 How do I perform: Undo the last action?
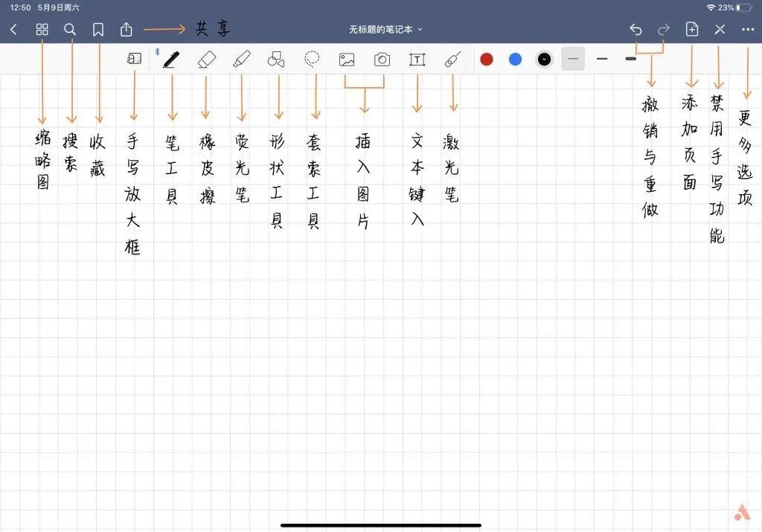coord(635,30)
